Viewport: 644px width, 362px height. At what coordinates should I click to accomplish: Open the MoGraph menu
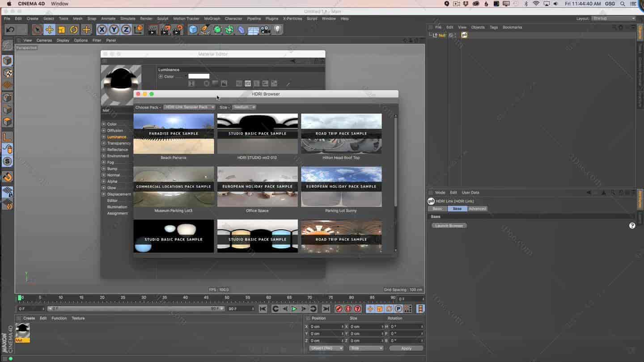tap(212, 18)
